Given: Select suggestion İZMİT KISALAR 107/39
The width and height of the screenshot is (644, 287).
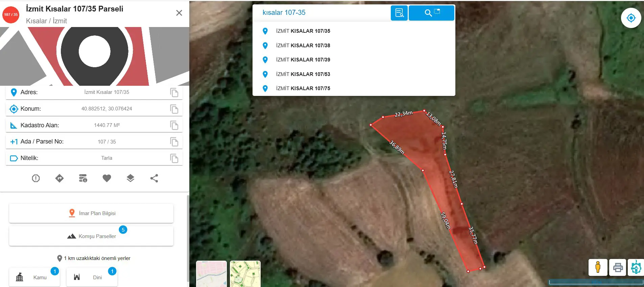Looking at the screenshot, I should pyautogui.click(x=354, y=60).
